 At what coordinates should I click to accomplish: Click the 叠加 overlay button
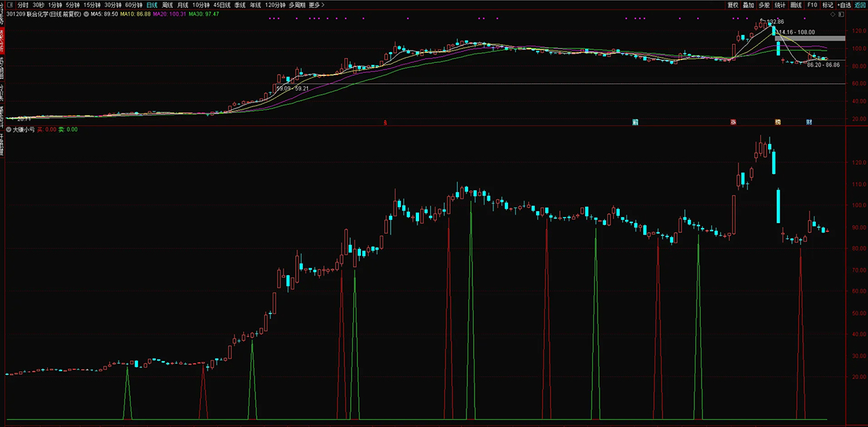coord(749,4)
